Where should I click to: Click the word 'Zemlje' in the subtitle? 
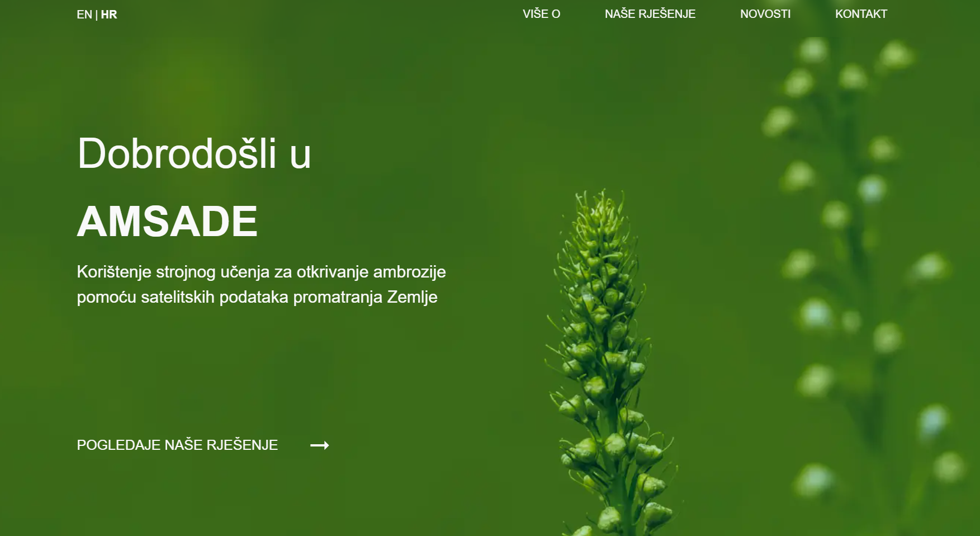(x=412, y=297)
